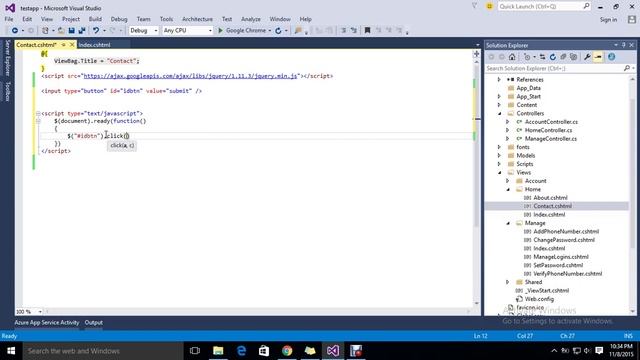Click the Search the web and Windows box
This screenshot has width=640, height=360.
103,351
